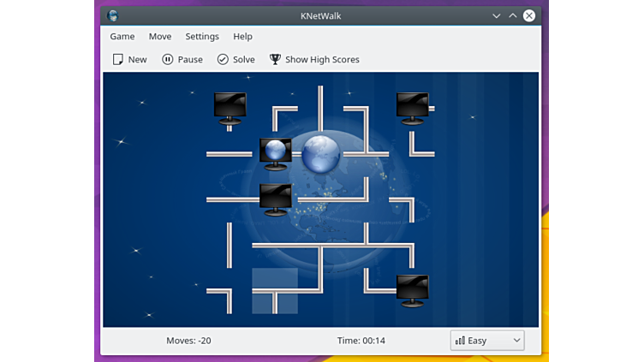Click the arrow on the difficulty combo box
Viewport: 644px width, 362px height.
pos(516,341)
